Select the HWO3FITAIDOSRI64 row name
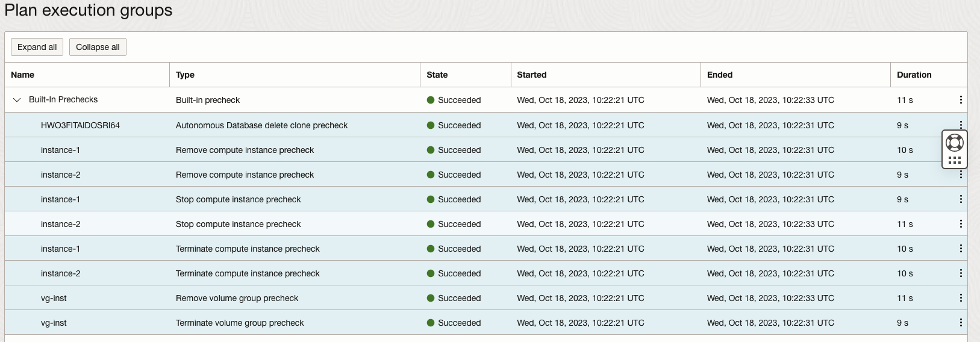 pyautogui.click(x=80, y=125)
